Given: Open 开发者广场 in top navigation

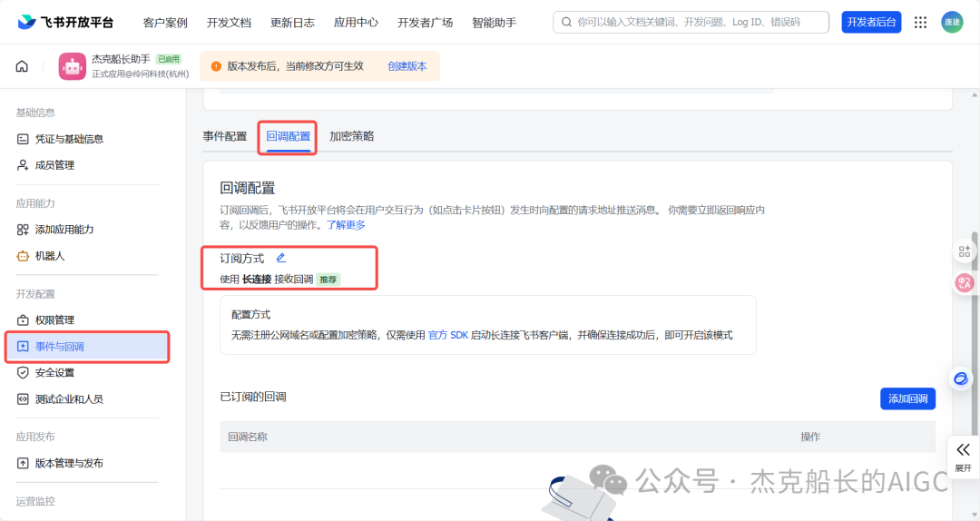Looking at the screenshot, I should 425,23.
